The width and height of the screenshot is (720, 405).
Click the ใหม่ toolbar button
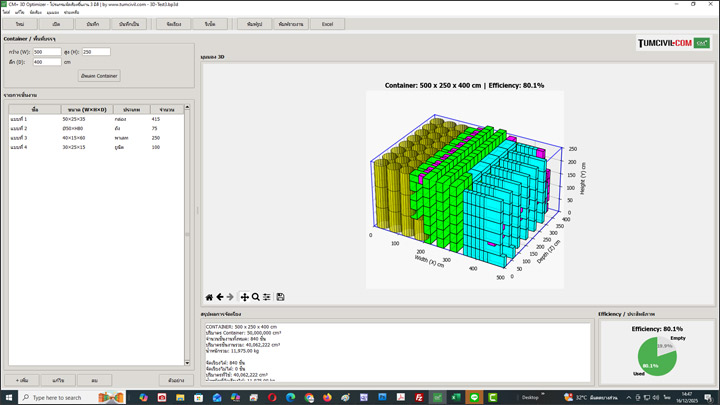20,23
